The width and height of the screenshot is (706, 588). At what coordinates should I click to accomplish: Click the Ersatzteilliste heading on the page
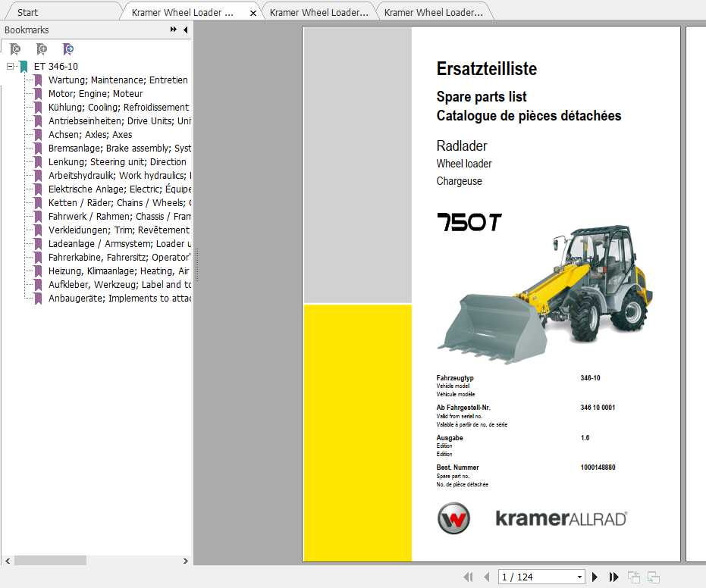click(x=487, y=69)
